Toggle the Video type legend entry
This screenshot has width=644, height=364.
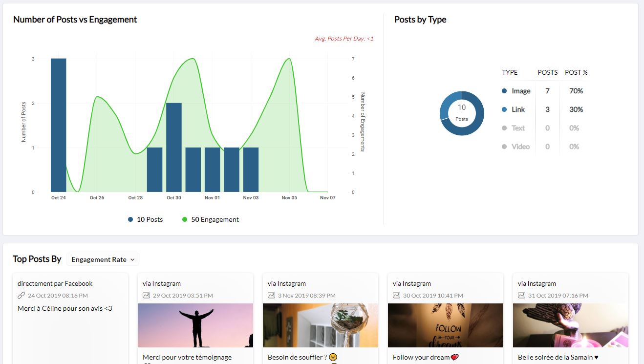(516, 147)
